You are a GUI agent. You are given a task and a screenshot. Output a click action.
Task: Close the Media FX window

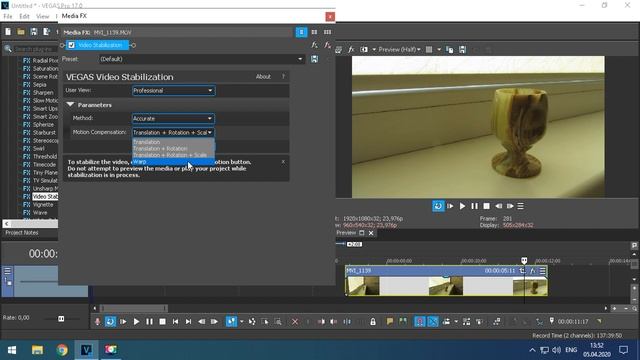click(x=330, y=17)
